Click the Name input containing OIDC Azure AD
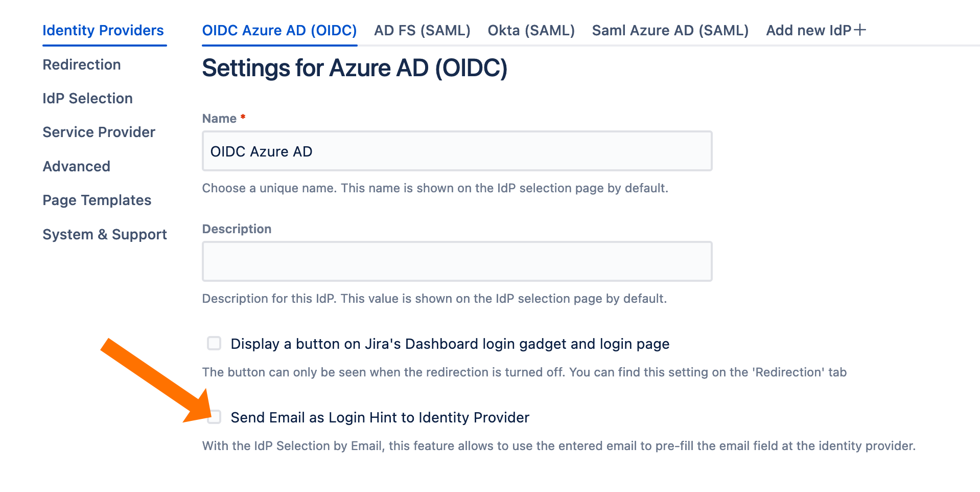Screen dimensions: 980x492 pyautogui.click(x=457, y=151)
